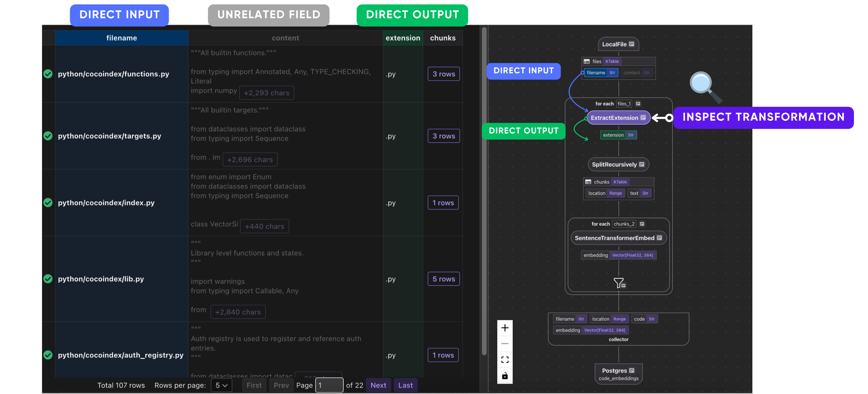Fit the flow graph to view
This screenshot has height=394, width=868.
[x=505, y=360]
